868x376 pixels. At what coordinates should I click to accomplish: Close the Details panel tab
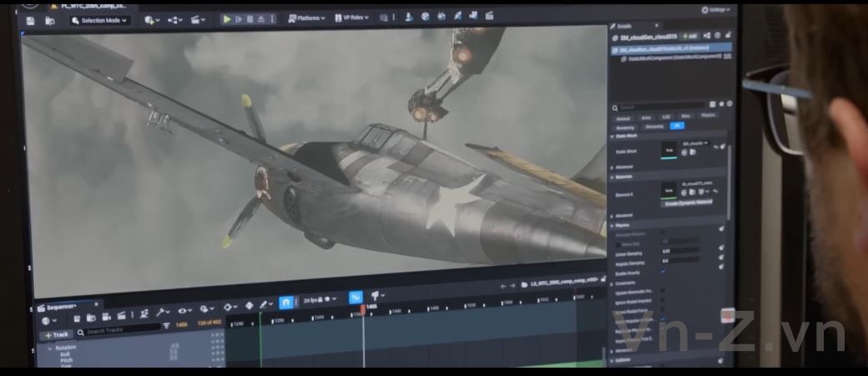tap(657, 26)
